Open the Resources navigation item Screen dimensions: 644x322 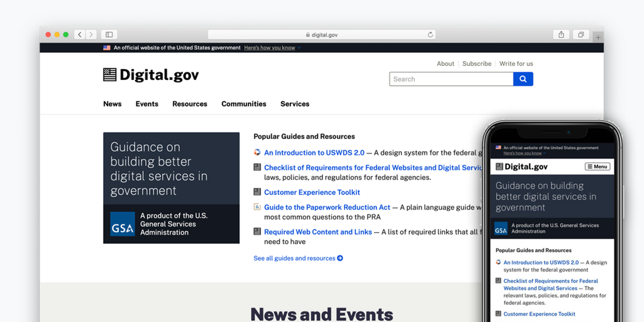point(190,104)
